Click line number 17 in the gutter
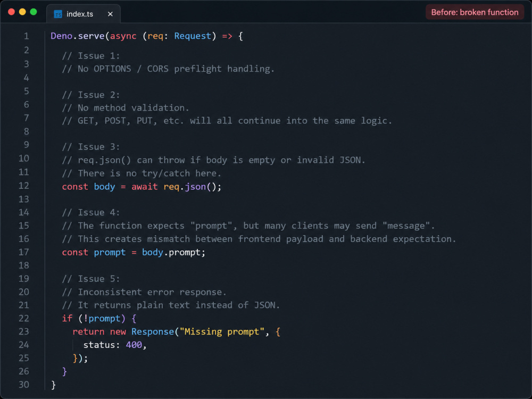 tap(24, 252)
